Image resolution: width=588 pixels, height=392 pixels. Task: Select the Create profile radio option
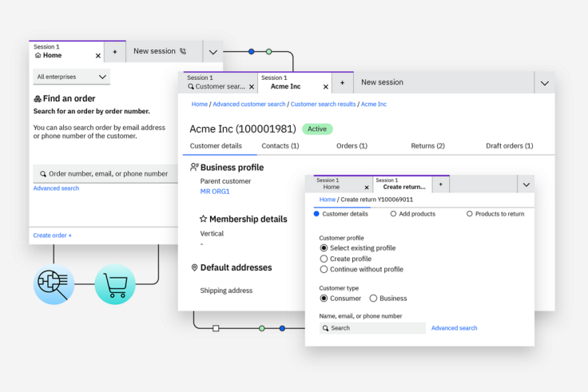[324, 259]
